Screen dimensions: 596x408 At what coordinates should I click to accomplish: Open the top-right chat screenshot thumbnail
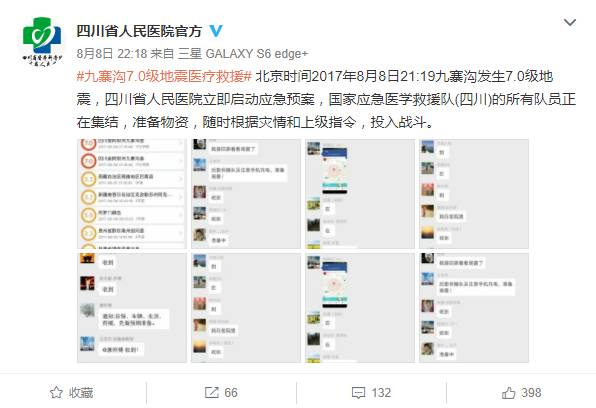[474, 194]
